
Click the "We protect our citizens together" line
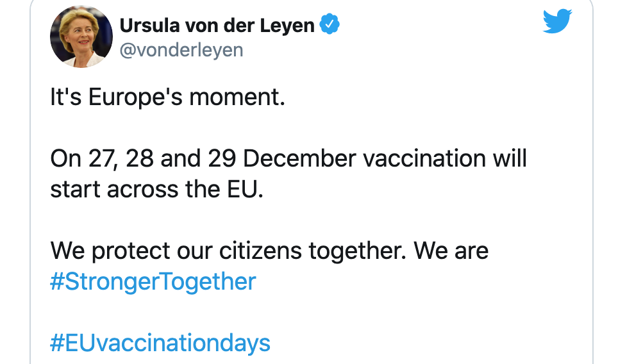[x=269, y=251]
